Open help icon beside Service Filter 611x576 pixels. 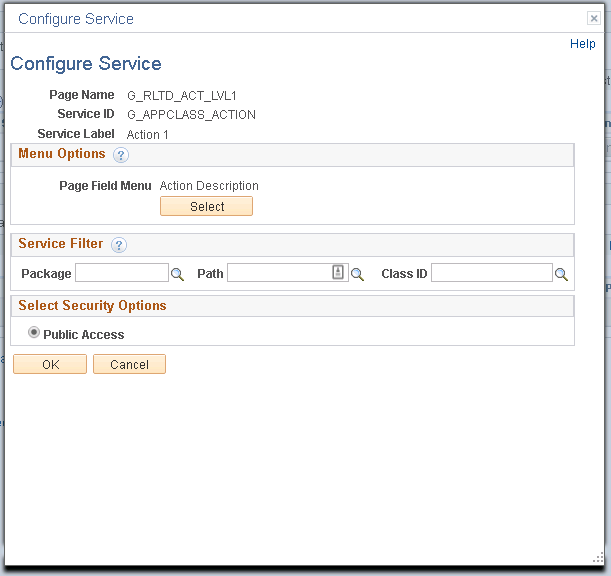119,245
